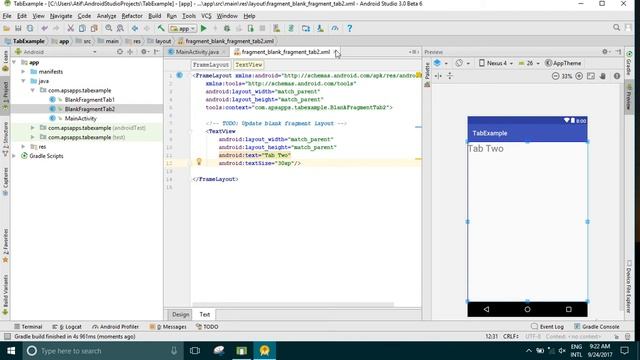Expand the manifests folder
The width and height of the screenshot is (640, 360).
23,72
